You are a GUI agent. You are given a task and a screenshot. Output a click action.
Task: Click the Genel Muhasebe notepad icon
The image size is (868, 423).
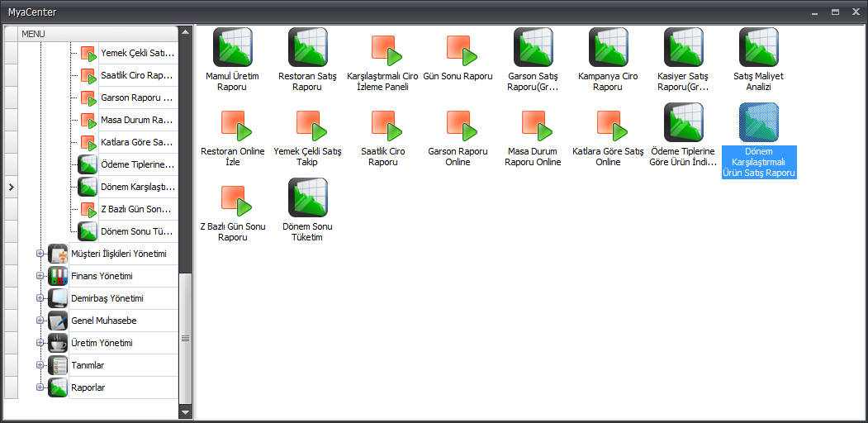pyautogui.click(x=58, y=321)
